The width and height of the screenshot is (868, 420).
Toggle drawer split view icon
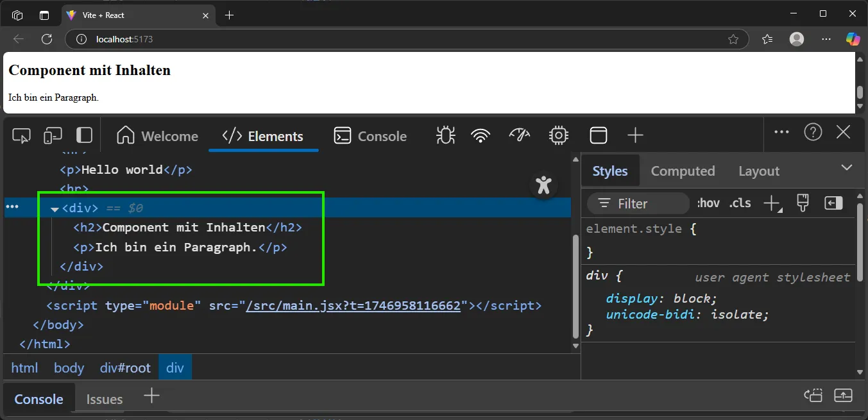pyautogui.click(x=813, y=396)
